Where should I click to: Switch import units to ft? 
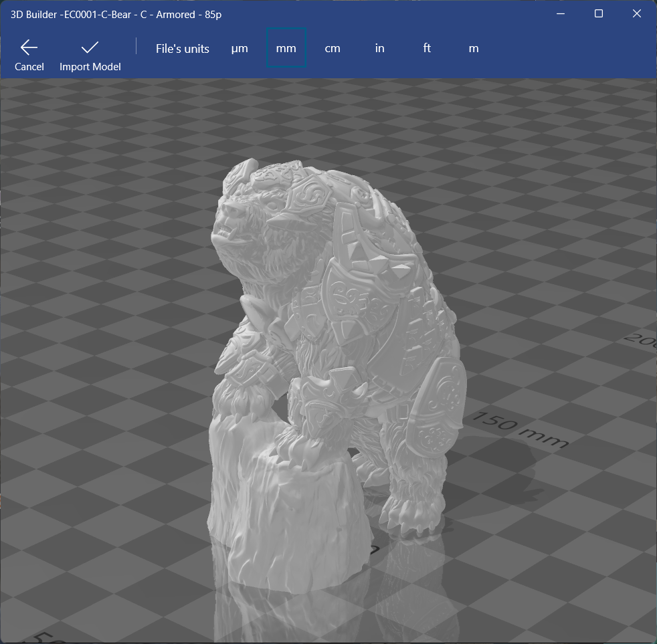click(427, 48)
